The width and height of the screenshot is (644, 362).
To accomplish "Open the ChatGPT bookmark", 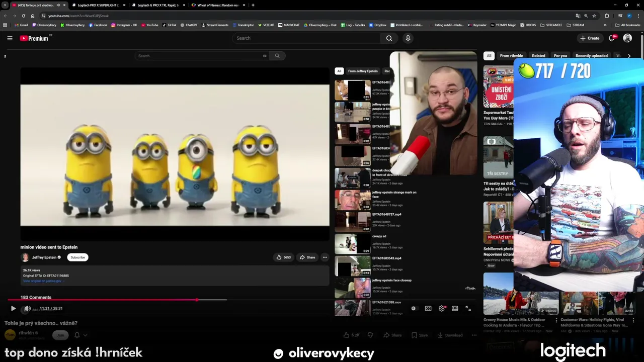I will pyautogui.click(x=189, y=25).
